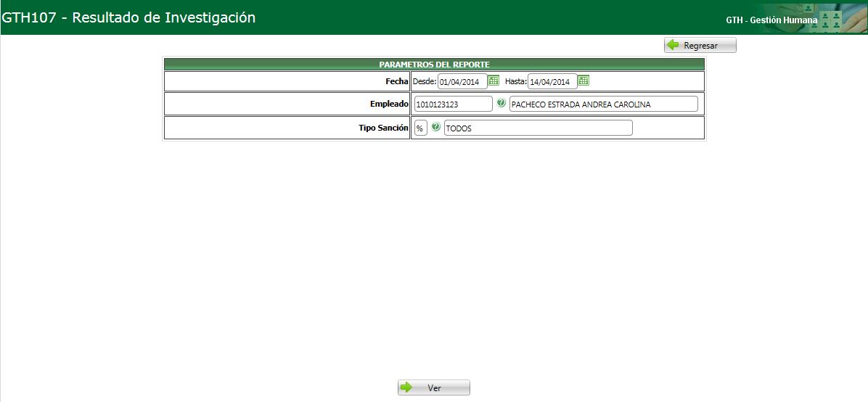Click the Tipo Sanción lookup help icon
Screen dimensions: 868x402
(x=435, y=128)
